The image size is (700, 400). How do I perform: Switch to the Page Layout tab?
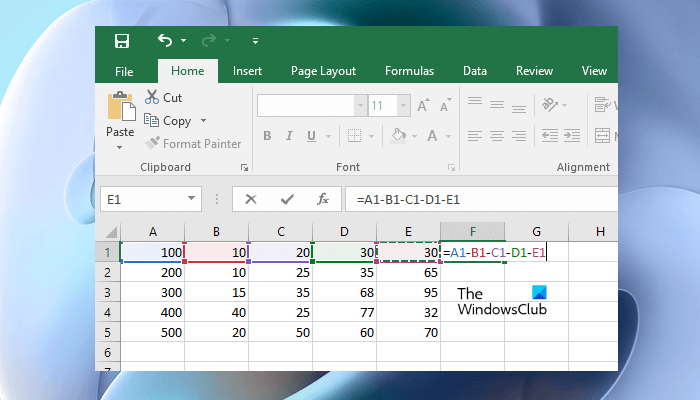click(x=323, y=71)
